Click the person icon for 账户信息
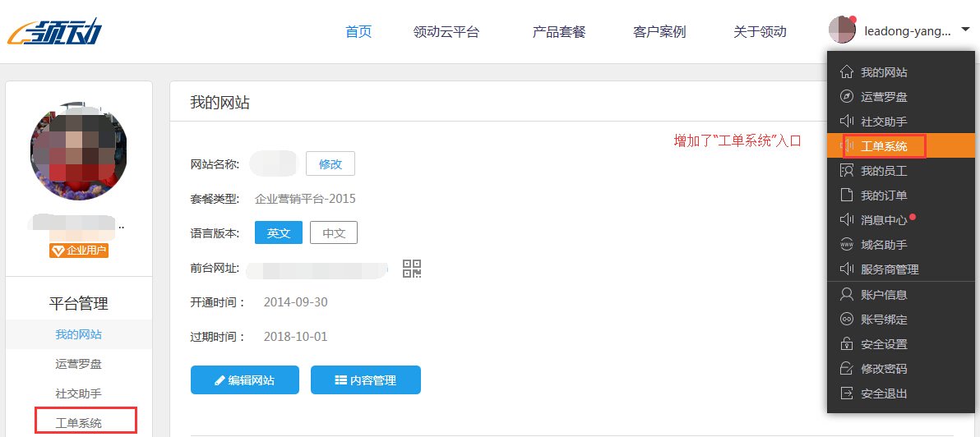The height and width of the screenshot is (437, 980). tap(846, 294)
